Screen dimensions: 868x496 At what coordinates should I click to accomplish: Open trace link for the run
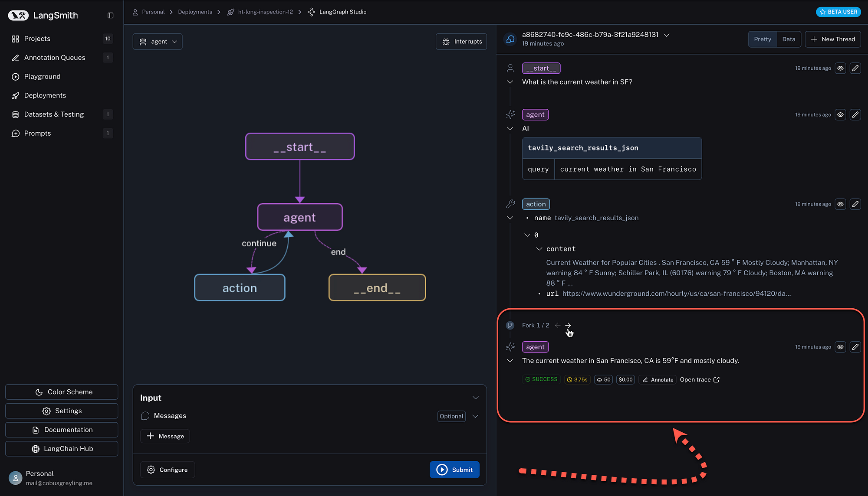[x=700, y=380]
